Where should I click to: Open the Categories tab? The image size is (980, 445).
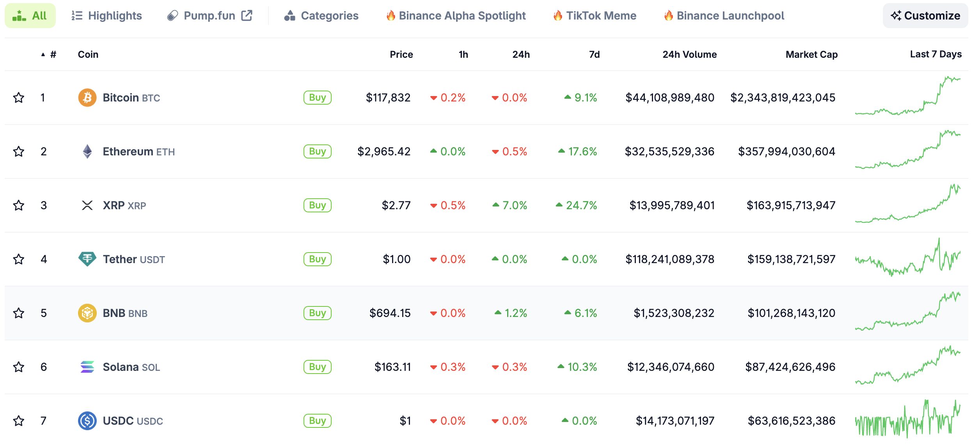click(x=321, y=16)
